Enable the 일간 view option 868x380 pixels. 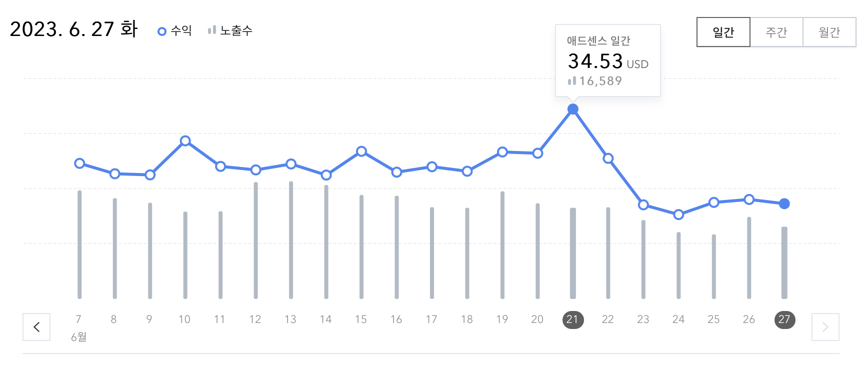click(x=723, y=31)
